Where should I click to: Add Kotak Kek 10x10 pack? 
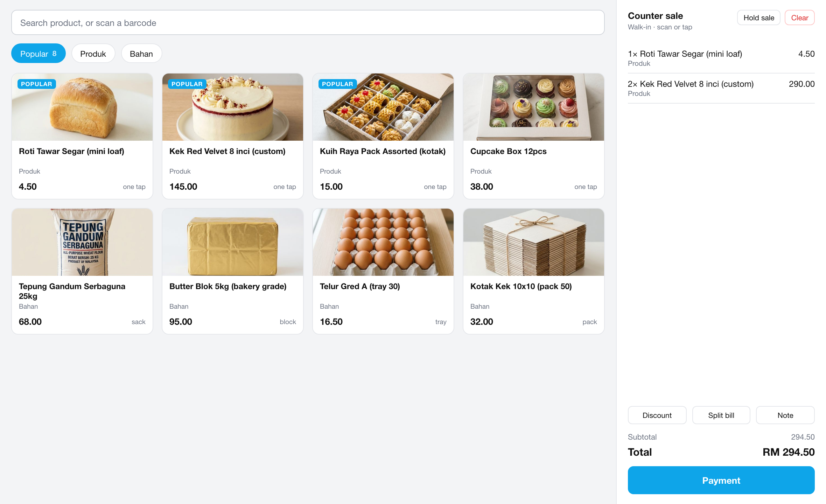534,271
